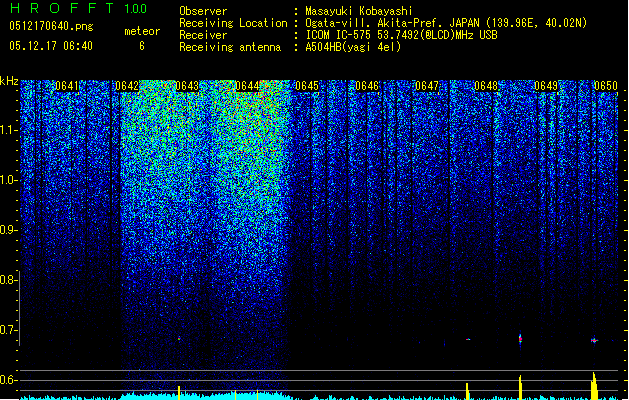This screenshot has width=629, height=400.
Task: Click the 0645 time marker
Action: point(307,86)
